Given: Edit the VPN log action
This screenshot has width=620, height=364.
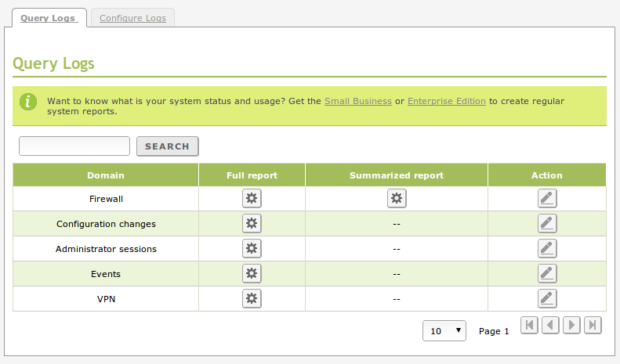Looking at the screenshot, I should click(547, 298).
